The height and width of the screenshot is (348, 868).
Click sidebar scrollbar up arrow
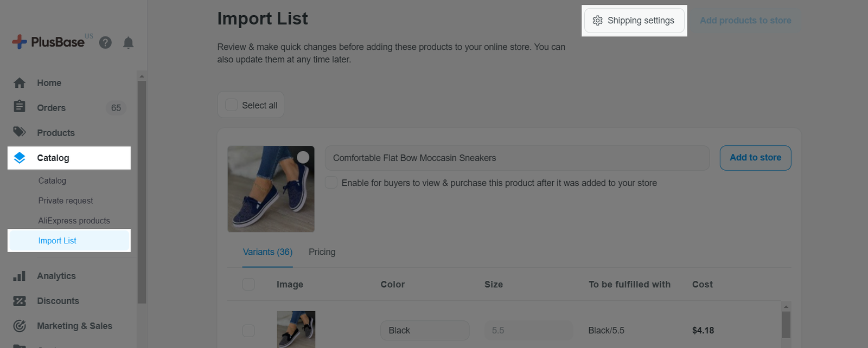click(142, 76)
